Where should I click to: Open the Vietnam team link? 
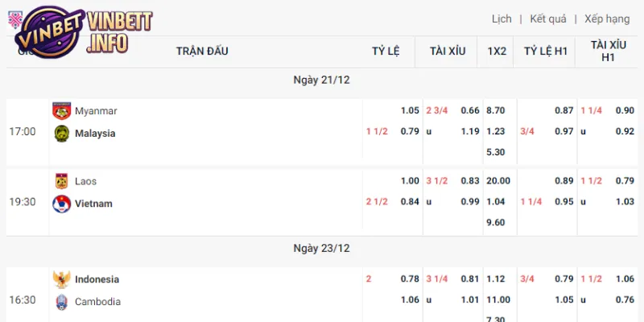coord(93,204)
